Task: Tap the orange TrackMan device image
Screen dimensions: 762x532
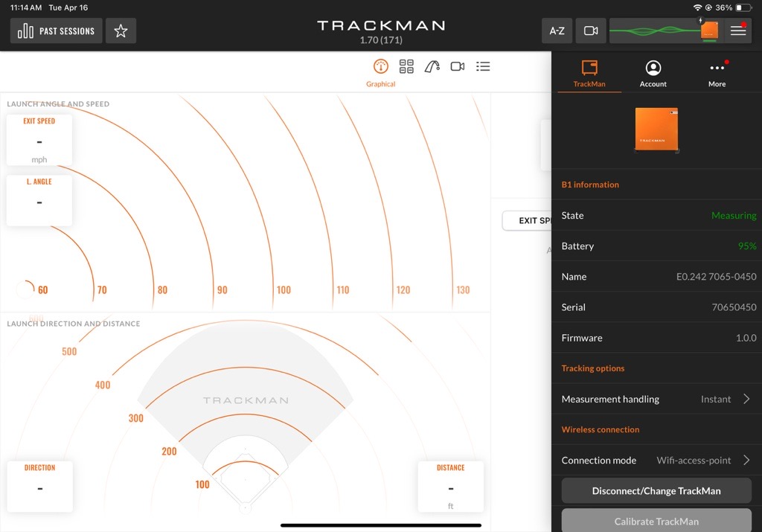Action: click(656, 129)
